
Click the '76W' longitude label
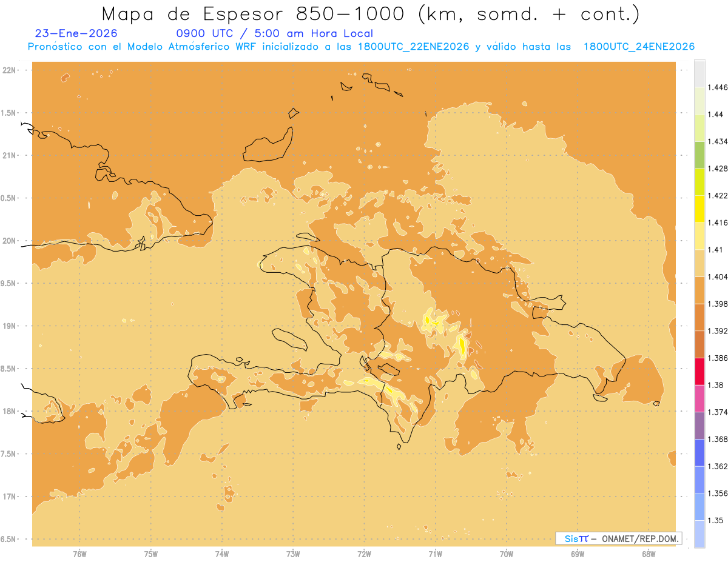[x=79, y=554]
